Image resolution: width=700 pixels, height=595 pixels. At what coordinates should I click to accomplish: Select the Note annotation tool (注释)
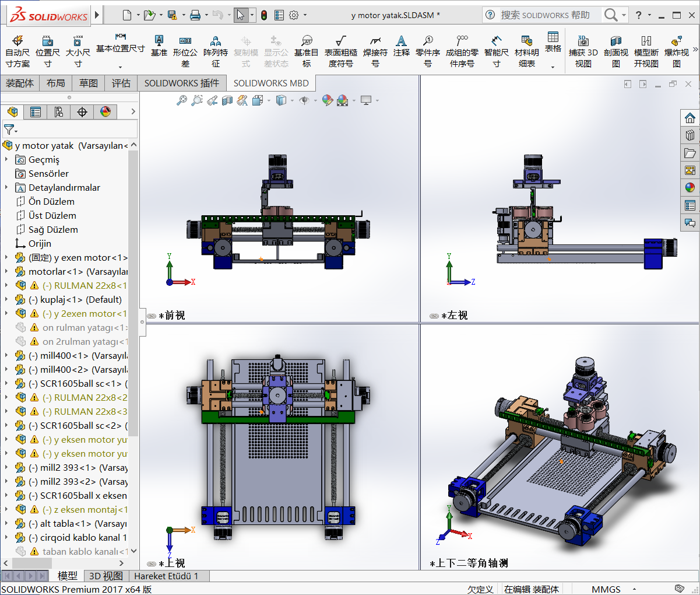402,45
